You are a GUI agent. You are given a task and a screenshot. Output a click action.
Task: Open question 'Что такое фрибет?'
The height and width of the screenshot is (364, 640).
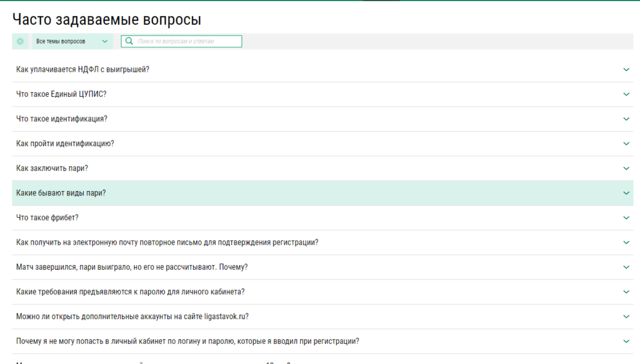pos(322,218)
